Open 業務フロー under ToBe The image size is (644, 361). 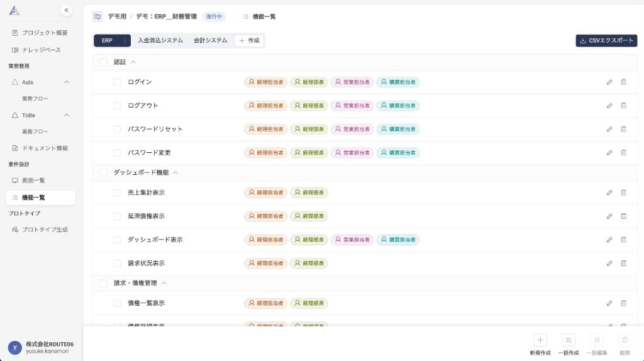tap(35, 131)
